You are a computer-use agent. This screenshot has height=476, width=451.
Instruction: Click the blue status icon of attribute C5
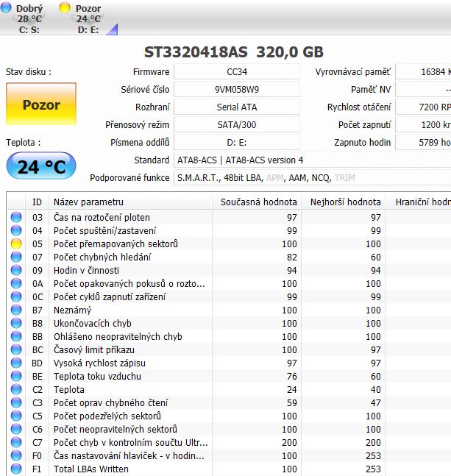tap(16, 416)
